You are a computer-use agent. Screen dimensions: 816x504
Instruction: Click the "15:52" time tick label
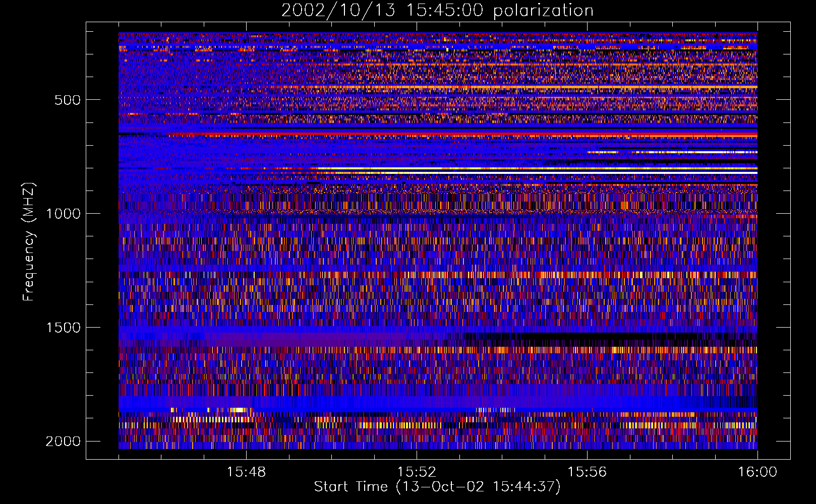tap(417, 472)
